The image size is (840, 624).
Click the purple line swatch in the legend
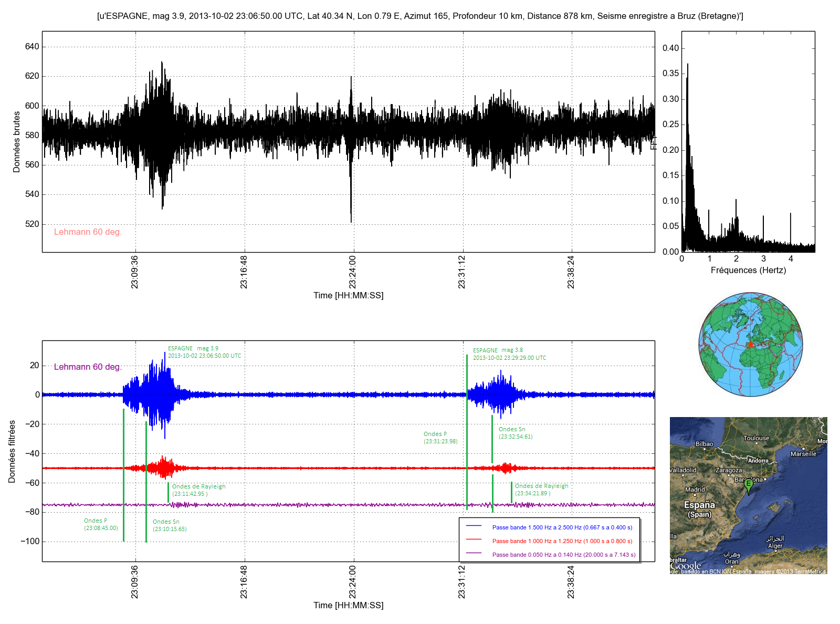point(474,553)
